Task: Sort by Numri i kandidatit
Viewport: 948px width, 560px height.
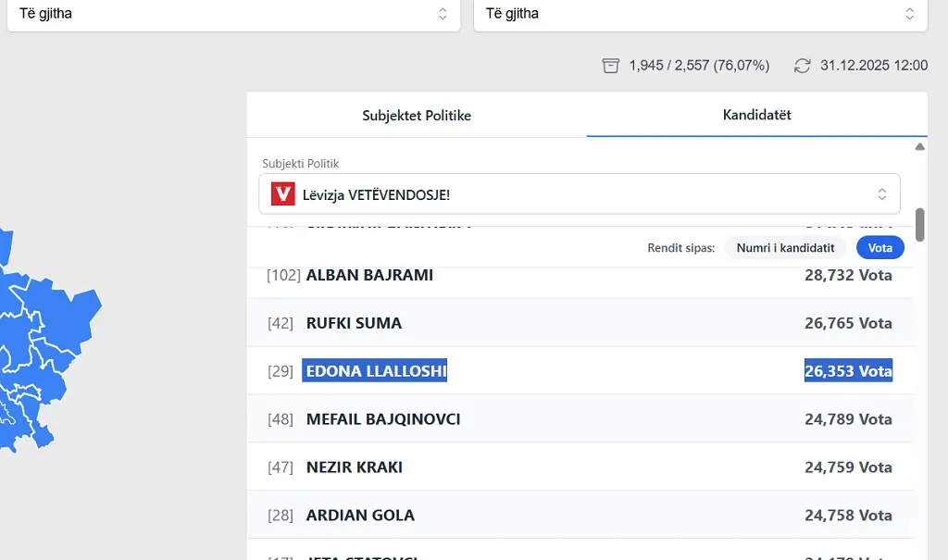Action: pos(785,248)
